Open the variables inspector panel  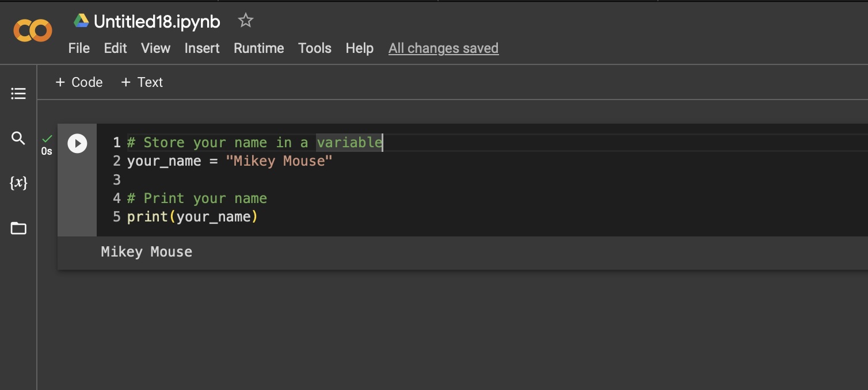pyautogui.click(x=18, y=182)
